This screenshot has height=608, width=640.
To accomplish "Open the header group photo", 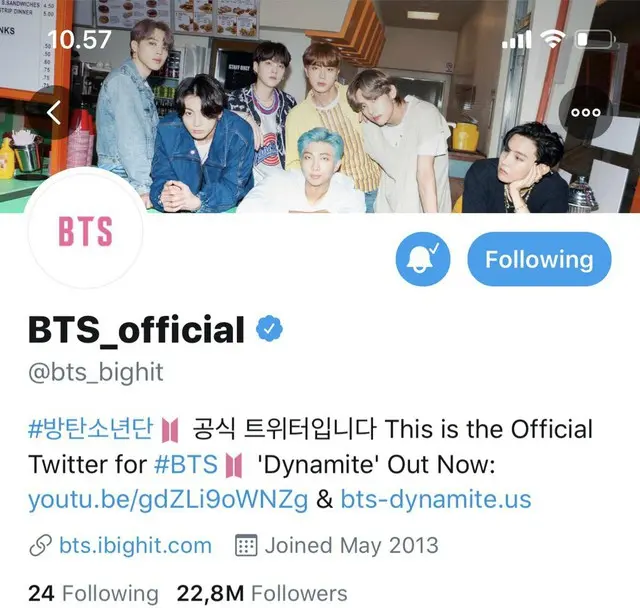I will click(320, 106).
